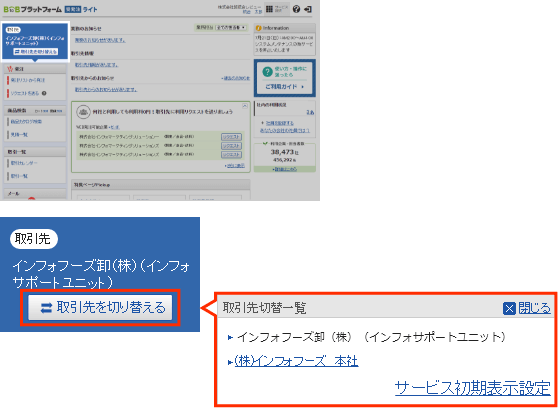The image size is (558, 408).
Task: Open 発注リストから発注 in the sidebar
Action: 28,80
